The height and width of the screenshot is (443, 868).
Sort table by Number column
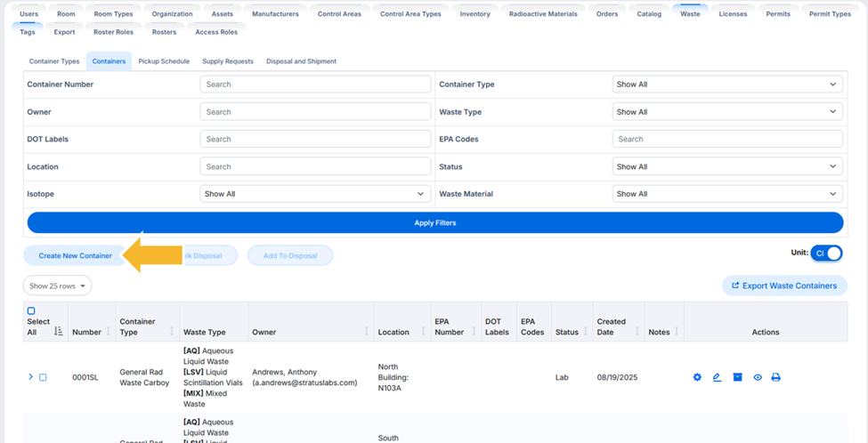[x=109, y=332]
